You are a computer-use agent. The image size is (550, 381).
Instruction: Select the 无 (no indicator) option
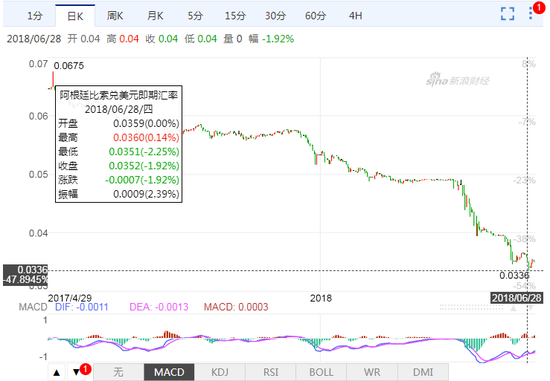tap(118, 372)
